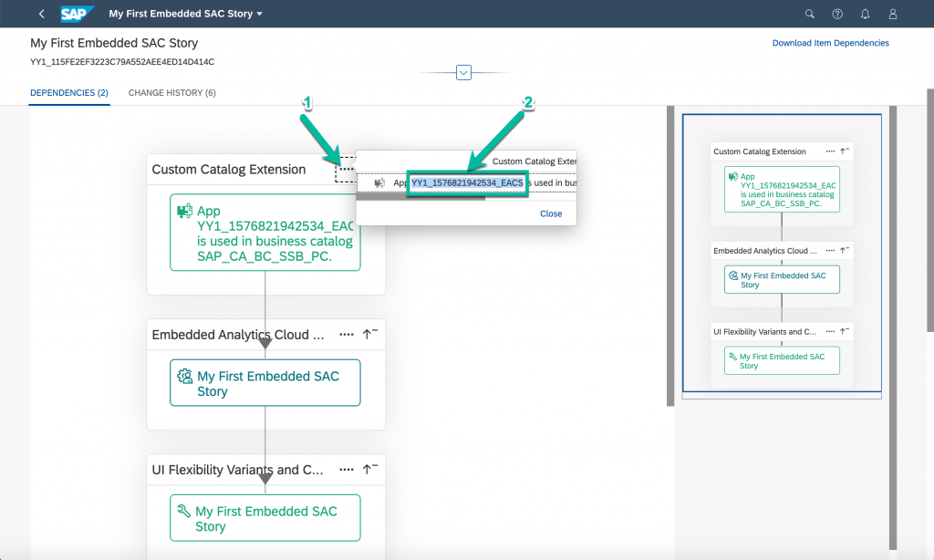The height and width of the screenshot is (560, 934).
Task: Click the minimap App YY1_1576821942534_EAC node
Action: click(x=782, y=190)
